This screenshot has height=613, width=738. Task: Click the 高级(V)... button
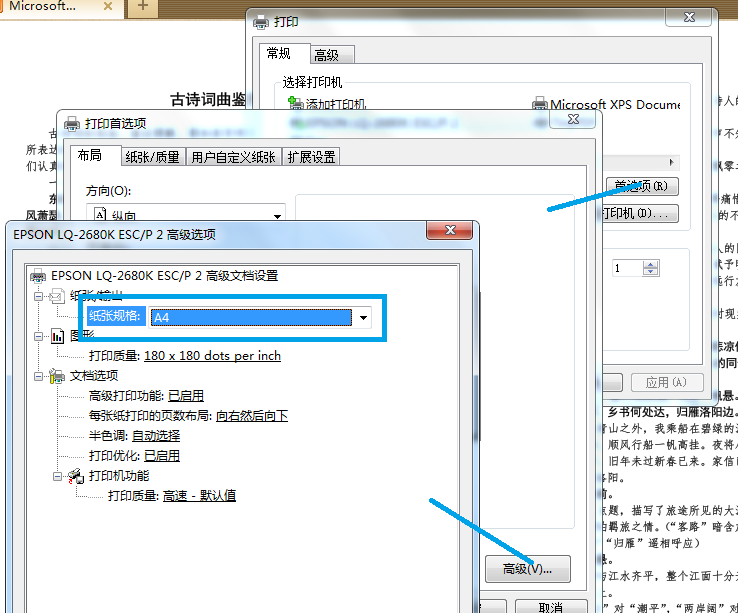coord(527,569)
